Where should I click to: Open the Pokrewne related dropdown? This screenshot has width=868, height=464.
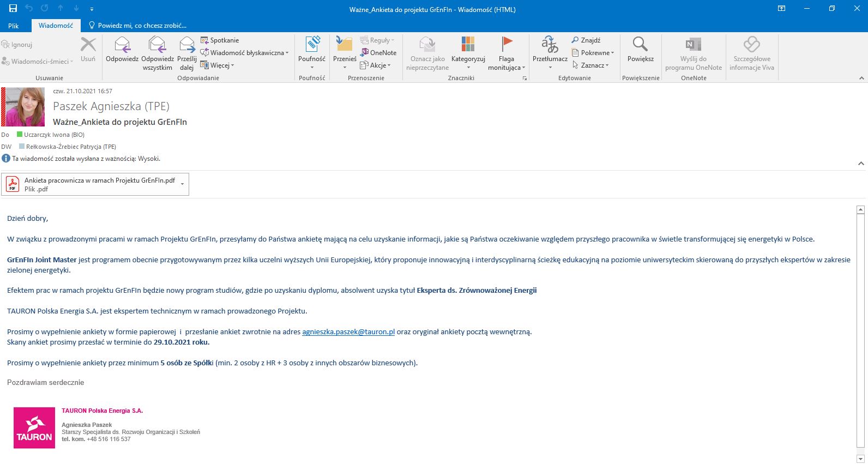coord(593,53)
